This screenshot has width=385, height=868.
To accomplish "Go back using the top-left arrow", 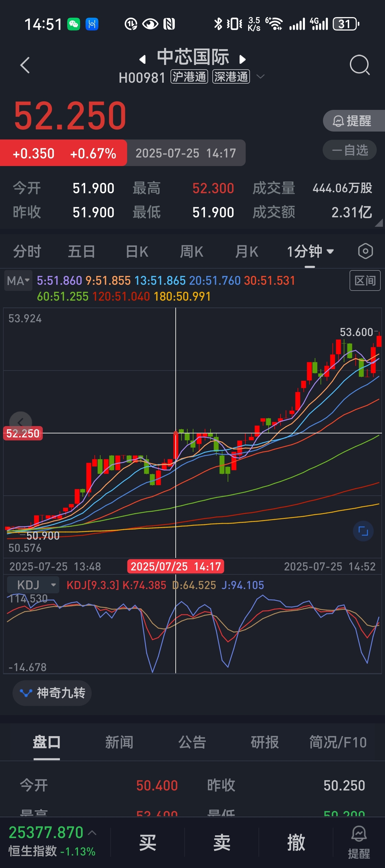I will 25,65.
